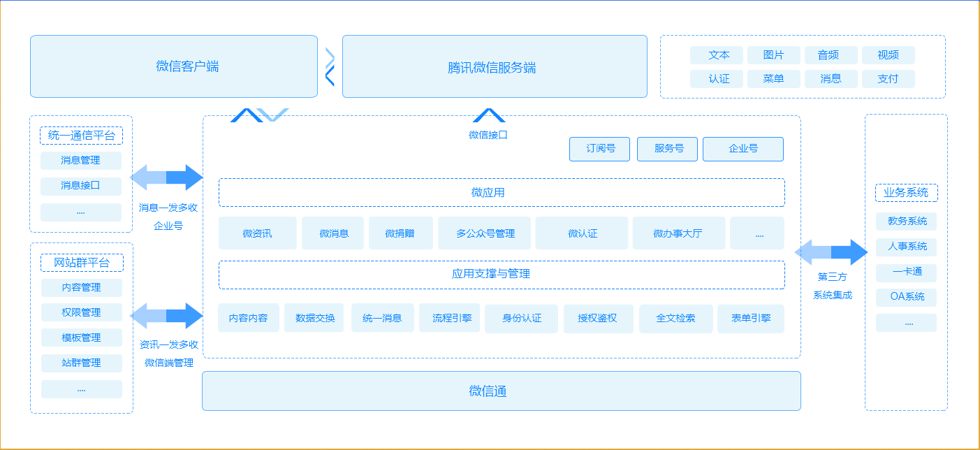
Task: Open the 统一消息 module
Action: (383, 319)
